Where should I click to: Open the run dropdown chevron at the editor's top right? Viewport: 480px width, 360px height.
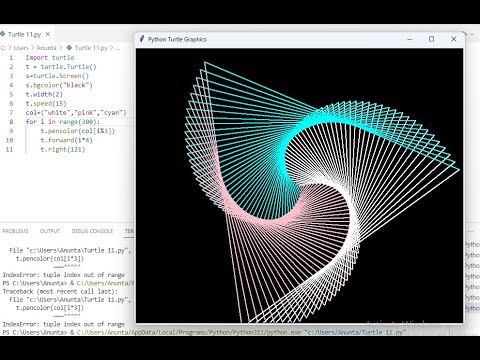pos(472,34)
